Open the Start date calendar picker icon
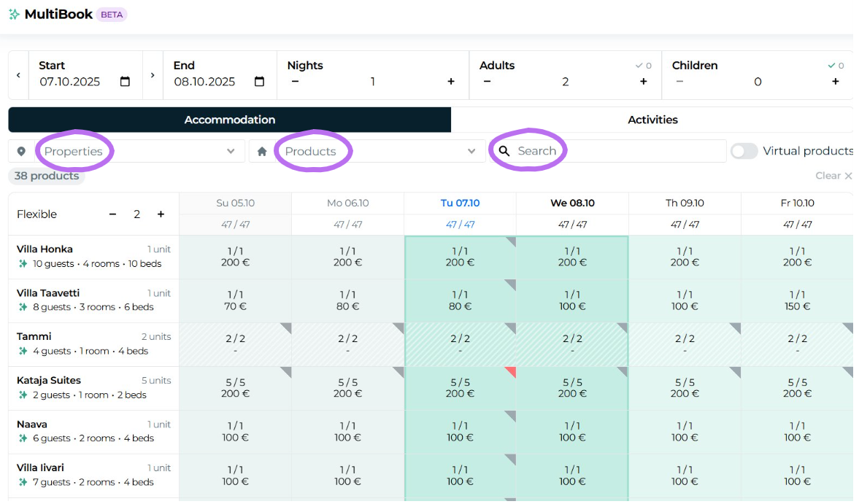 (x=125, y=82)
